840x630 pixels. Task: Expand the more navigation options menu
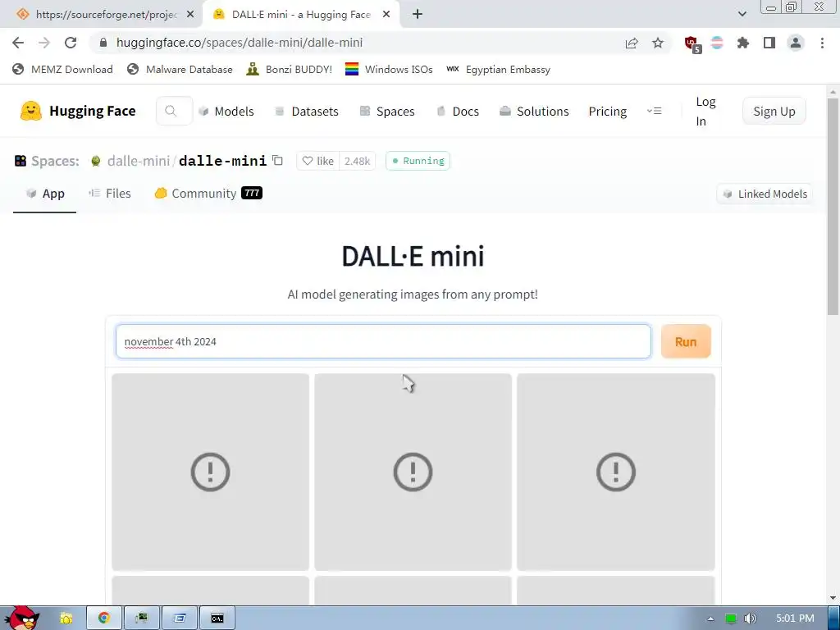click(654, 111)
